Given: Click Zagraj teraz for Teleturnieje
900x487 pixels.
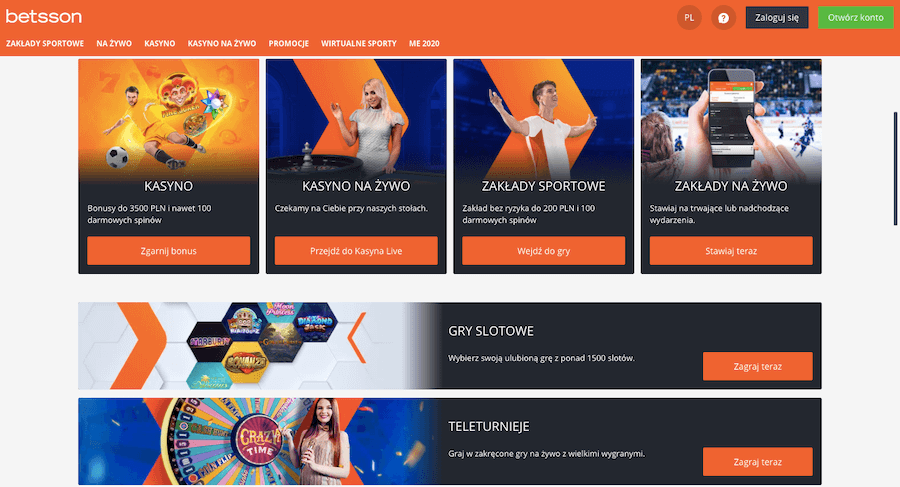Looking at the screenshot, I should (758, 462).
